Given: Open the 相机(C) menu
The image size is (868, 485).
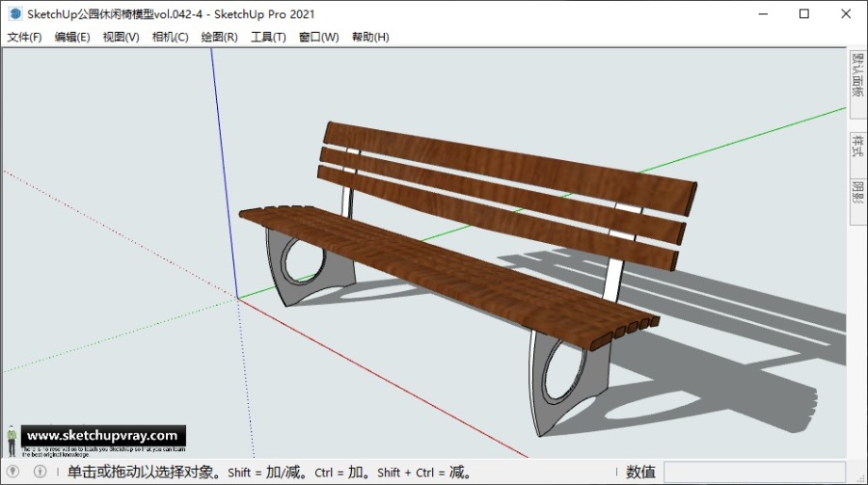Looking at the screenshot, I should (170, 37).
